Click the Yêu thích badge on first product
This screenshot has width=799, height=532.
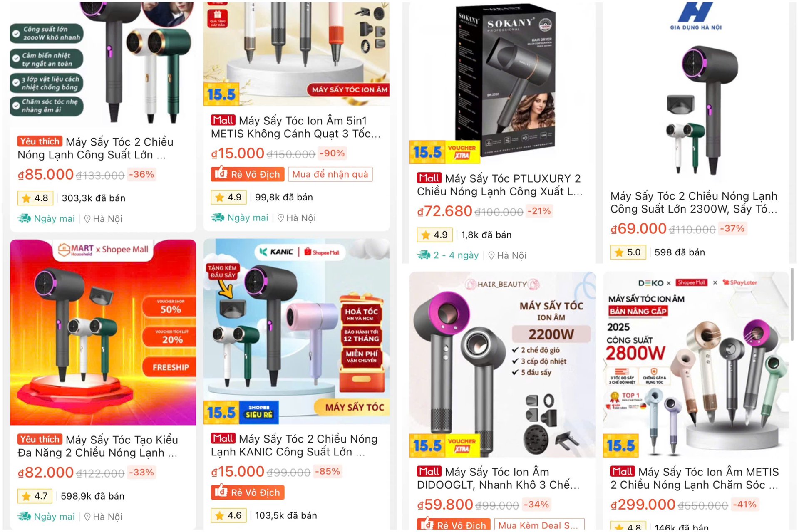tap(40, 141)
